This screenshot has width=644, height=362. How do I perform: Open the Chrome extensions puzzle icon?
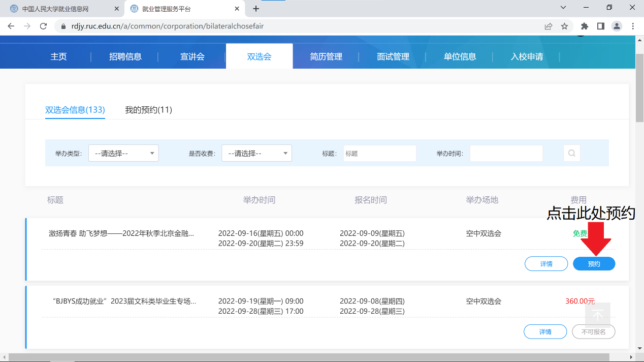click(584, 26)
